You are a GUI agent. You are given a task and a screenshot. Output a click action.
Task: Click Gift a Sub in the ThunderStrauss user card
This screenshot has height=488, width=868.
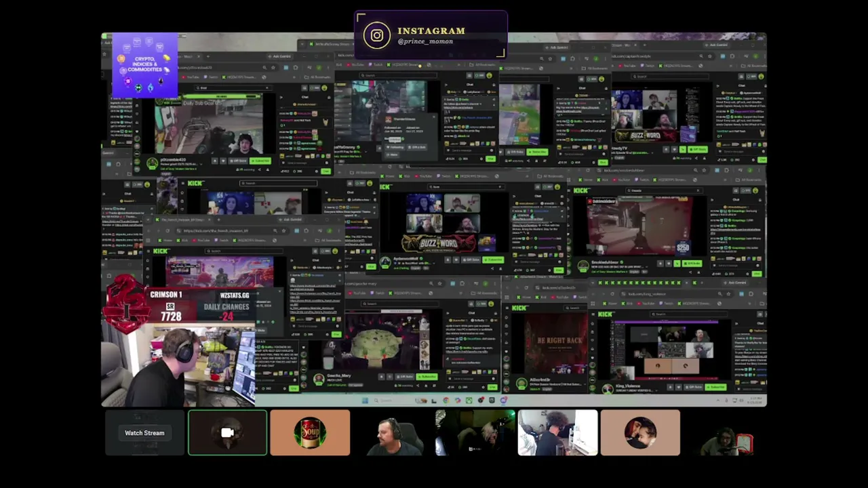[418, 146]
